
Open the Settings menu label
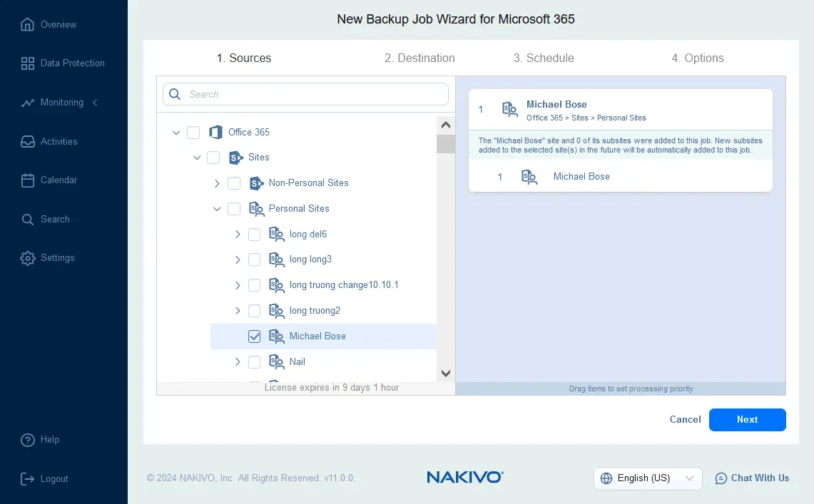tap(58, 258)
